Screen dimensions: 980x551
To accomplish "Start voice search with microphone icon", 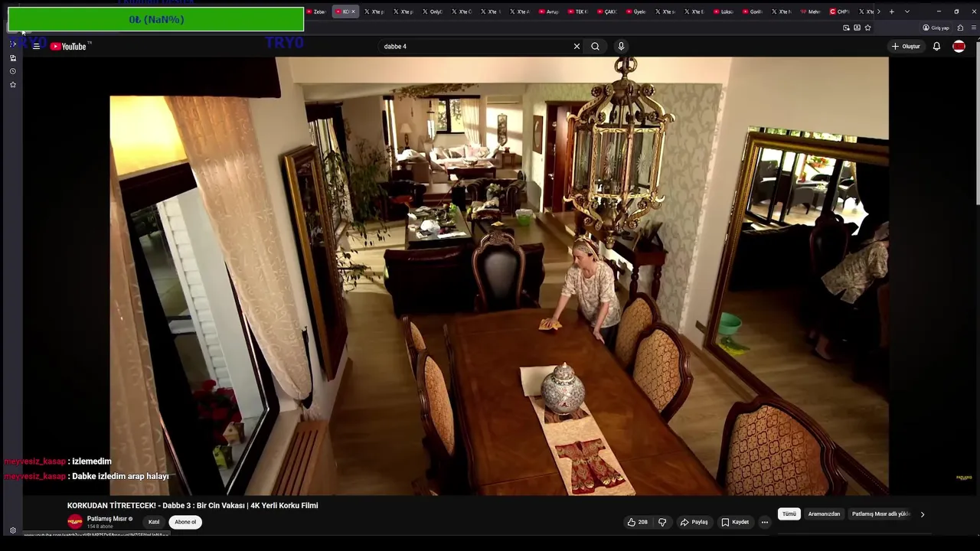I will pyautogui.click(x=621, y=47).
